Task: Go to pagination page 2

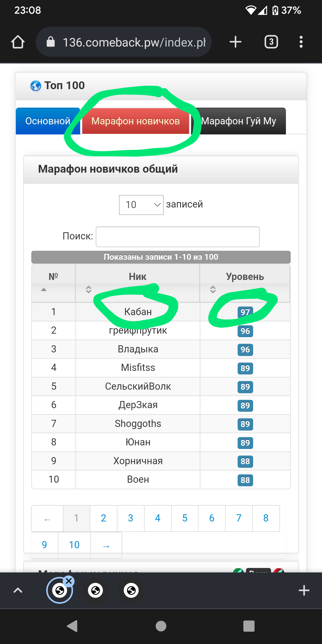Action: click(103, 518)
